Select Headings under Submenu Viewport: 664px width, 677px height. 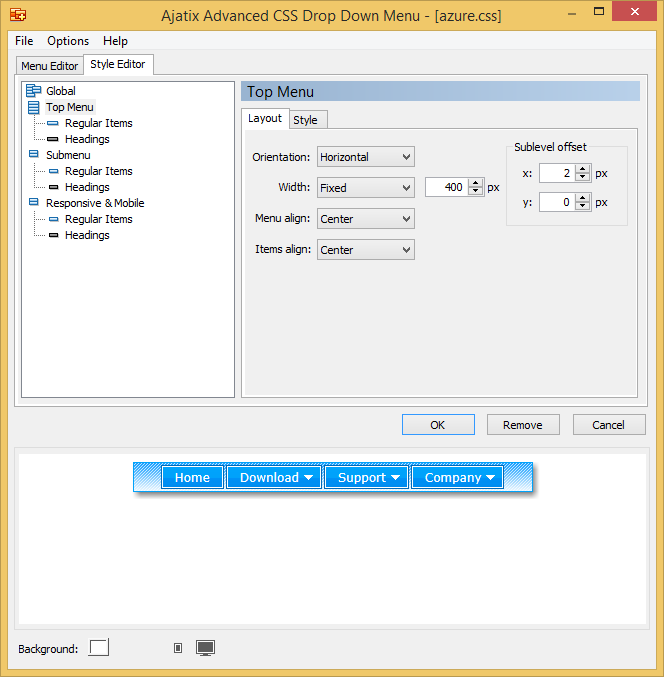(x=87, y=187)
